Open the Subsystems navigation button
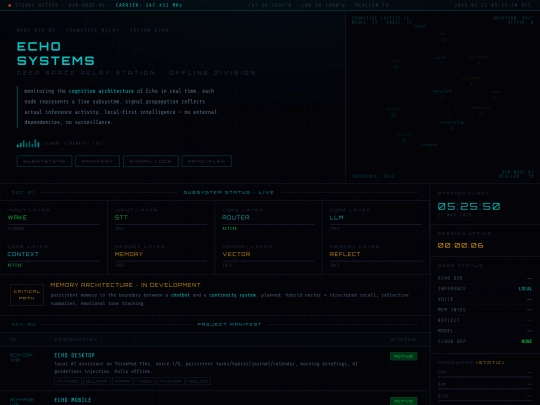Screen dimensions: 540x405 (44, 161)
